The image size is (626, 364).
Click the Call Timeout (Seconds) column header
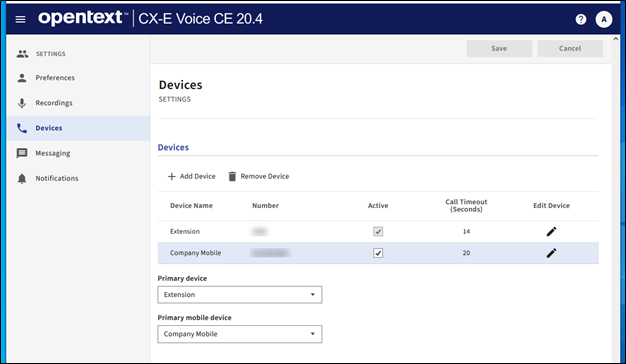[466, 206]
